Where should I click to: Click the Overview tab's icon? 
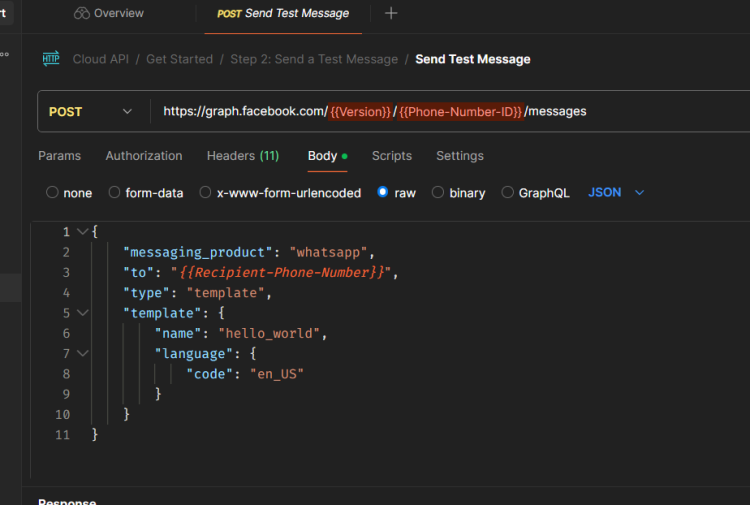pyautogui.click(x=82, y=13)
